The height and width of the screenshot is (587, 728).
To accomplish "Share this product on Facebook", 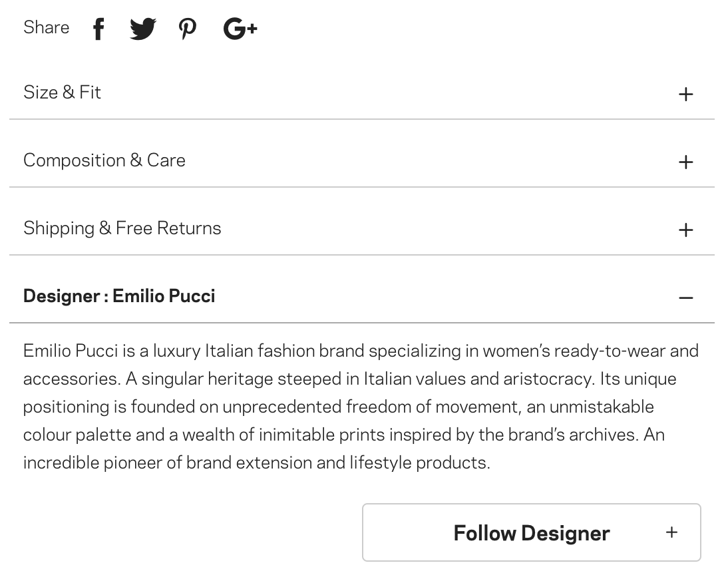I will (98, 29).
